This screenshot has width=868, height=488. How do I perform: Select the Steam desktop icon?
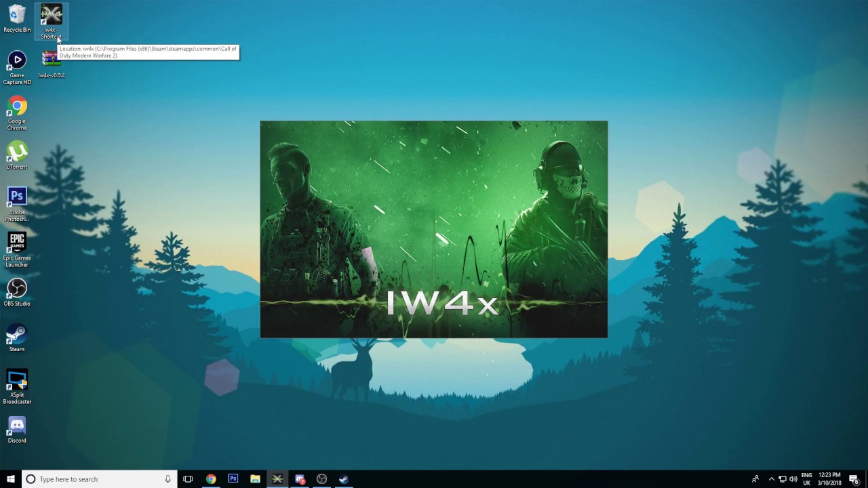tap(17, 338)
